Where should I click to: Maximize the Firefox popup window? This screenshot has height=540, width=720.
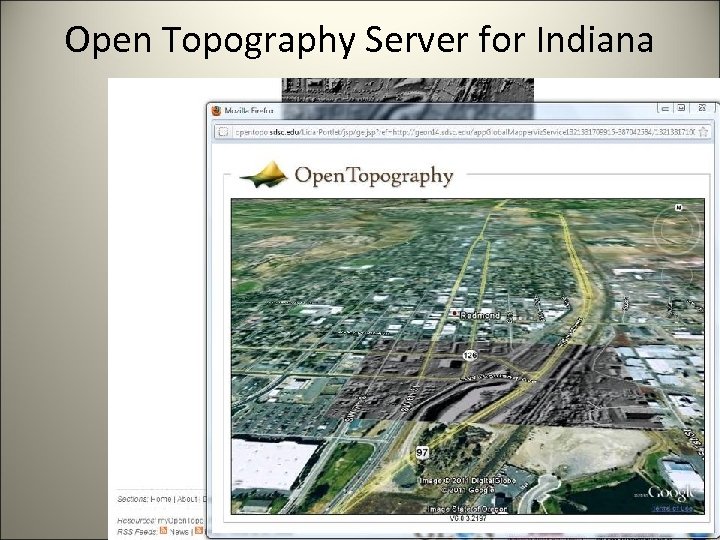tap(681, 108)
